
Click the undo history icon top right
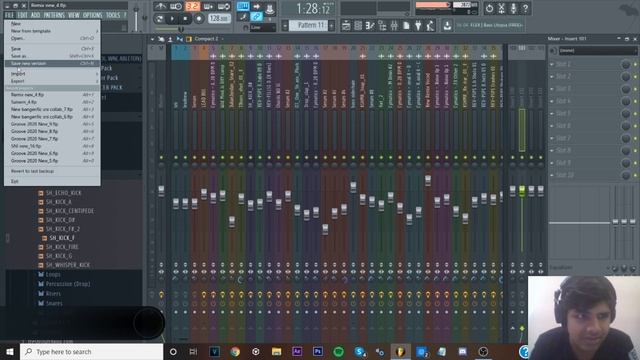point(489,8)
